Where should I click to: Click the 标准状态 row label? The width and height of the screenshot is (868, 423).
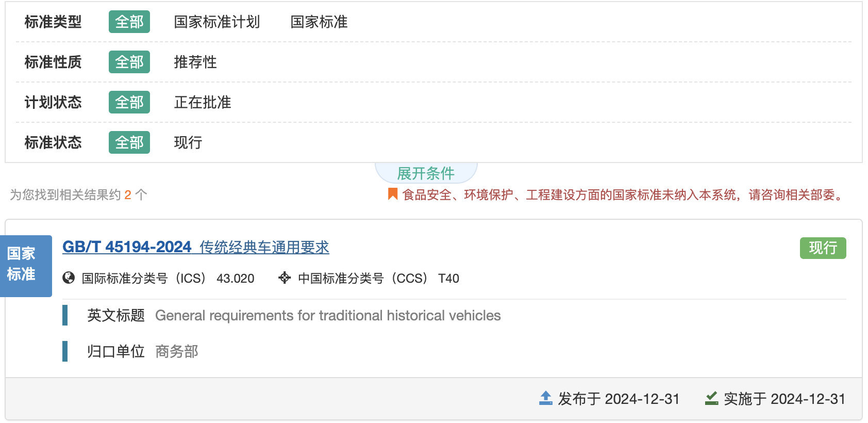53,142
